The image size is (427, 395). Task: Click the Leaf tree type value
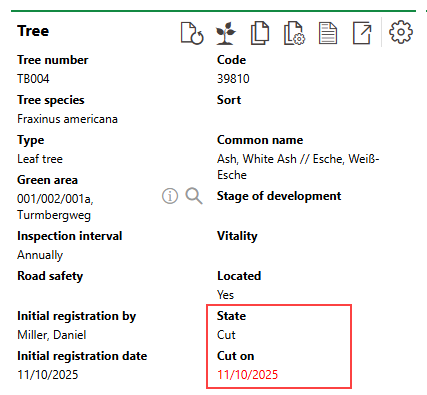coord(40,159)
